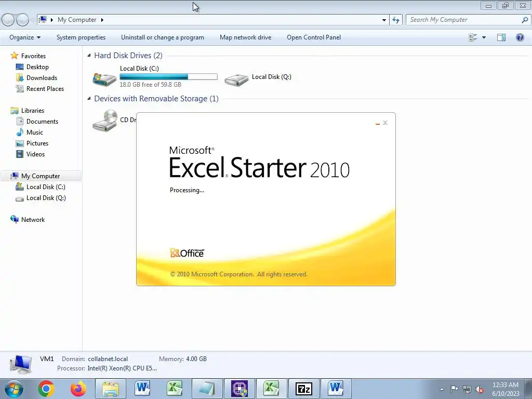This screenshot has height=399, width=532.
Task: Select Local Disk (Q:) in the navigation pane
Action: pyautogui.click(x=46, y=198)
